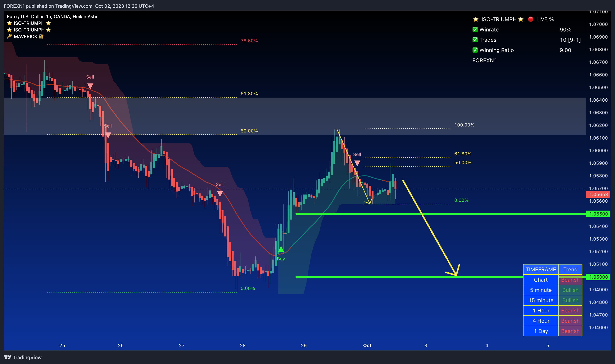Click the 4 Hour row label
The image size is (615, 364).
click(541, 321)
